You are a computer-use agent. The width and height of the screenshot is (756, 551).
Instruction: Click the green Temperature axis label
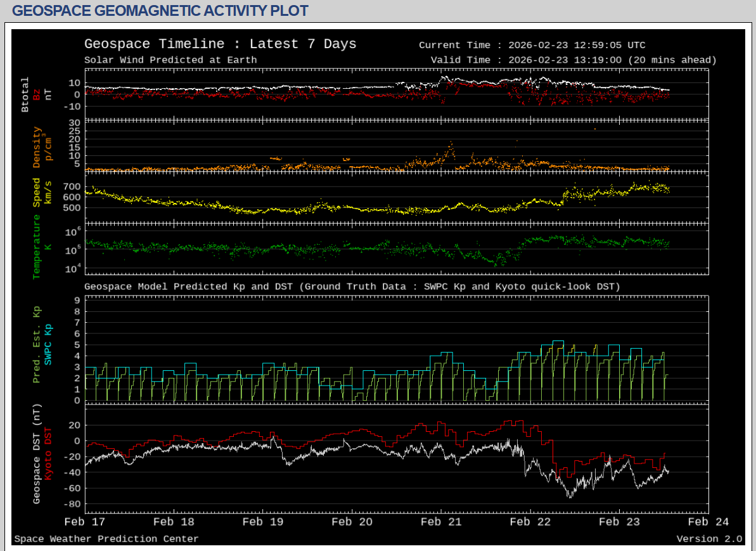(x=37, y=247)
